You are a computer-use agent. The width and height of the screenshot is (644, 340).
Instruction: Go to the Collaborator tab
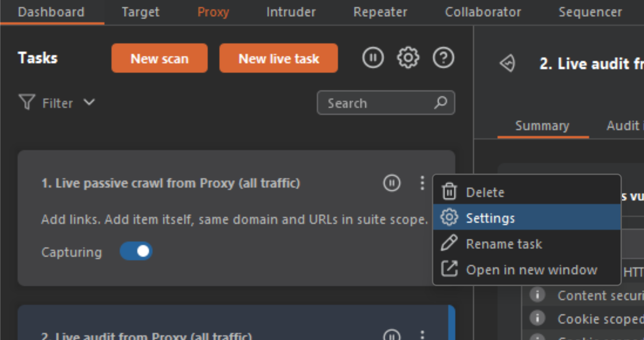point(483,12)
